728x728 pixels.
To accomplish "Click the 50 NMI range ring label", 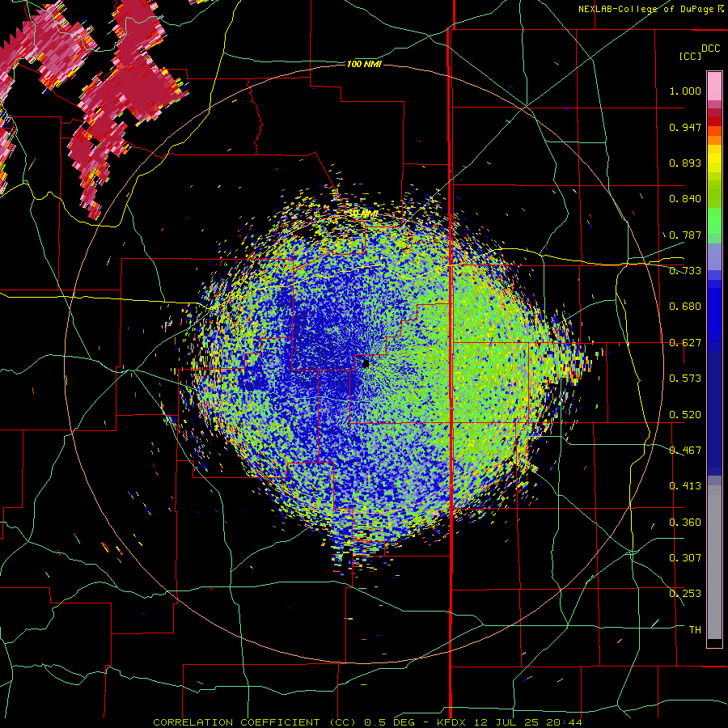I will click(x=363, y=214).
